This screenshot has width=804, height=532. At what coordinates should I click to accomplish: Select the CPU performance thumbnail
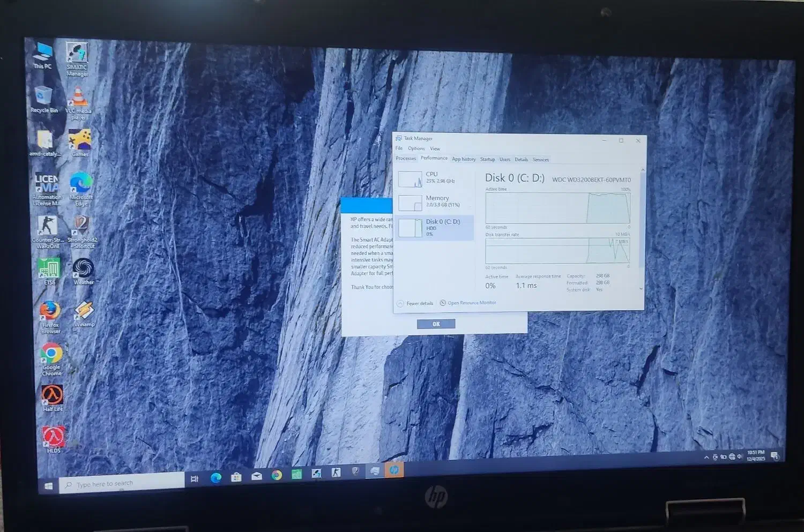pos(434,178)
